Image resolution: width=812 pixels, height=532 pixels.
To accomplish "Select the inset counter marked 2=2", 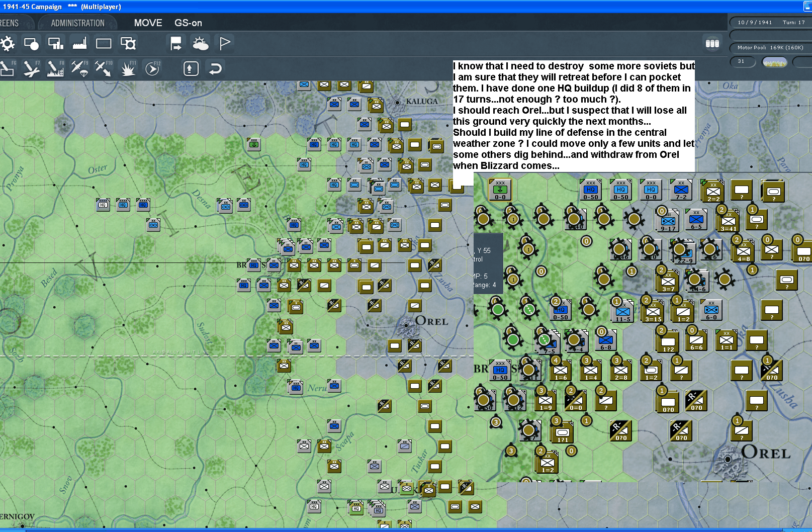I will tap(713, 191).
